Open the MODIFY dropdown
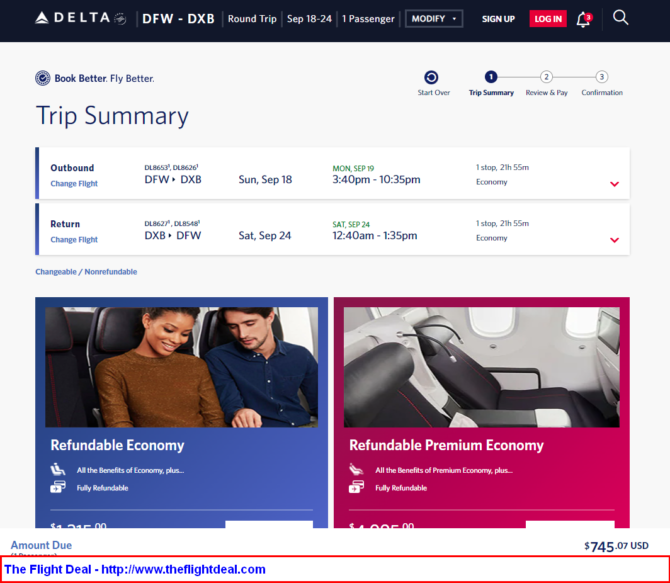The width and height of the screenshot is (670, 583). click(x=434, y=19)
